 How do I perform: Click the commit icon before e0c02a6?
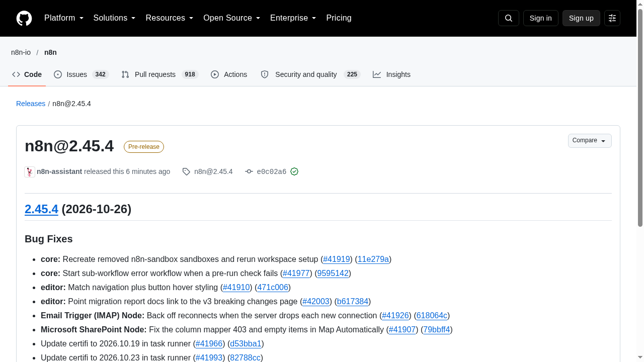249,171
